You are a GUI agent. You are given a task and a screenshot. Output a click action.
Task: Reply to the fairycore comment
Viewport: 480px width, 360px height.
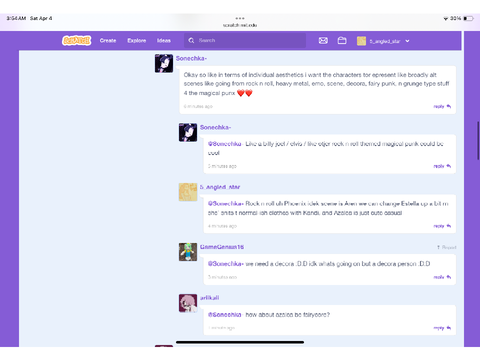point(442,328)
